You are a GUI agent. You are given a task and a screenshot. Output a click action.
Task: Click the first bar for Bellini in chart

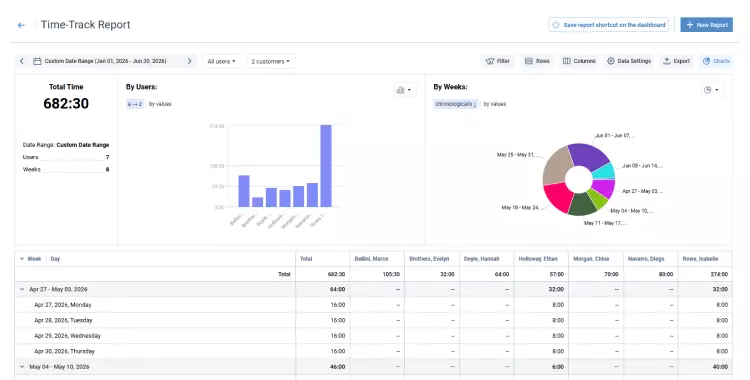(x=244, y=191)
